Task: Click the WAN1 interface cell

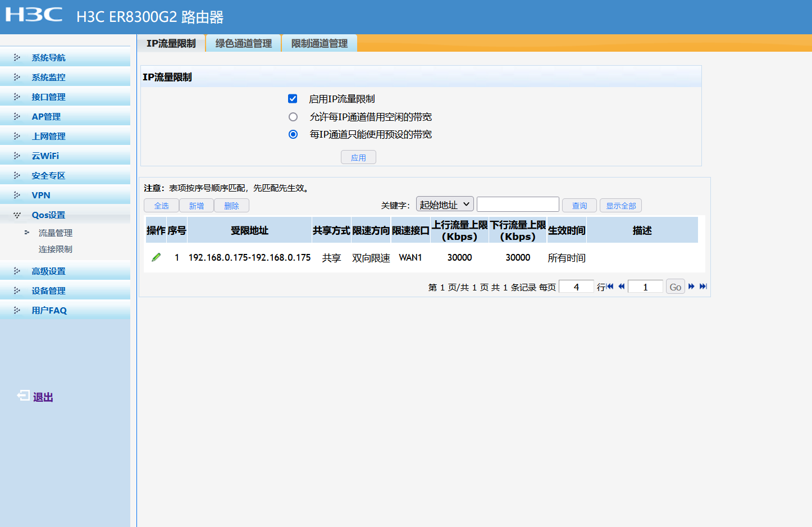Action: coord(410,257)
